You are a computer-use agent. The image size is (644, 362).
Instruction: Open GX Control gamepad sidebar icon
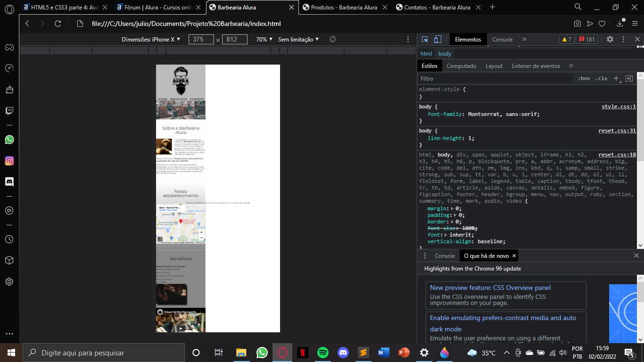(x=9, y=47)
